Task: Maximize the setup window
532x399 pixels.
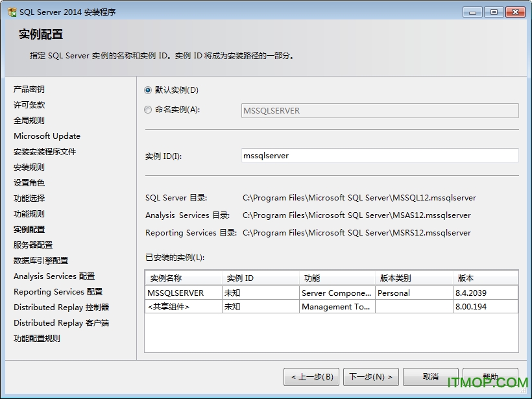Action: coord(494,12)
